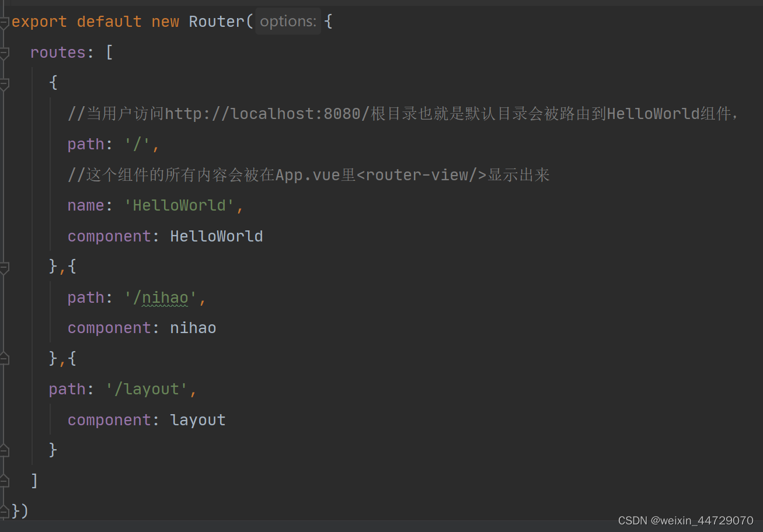The height and width of the screenshot is (532, 763).
Task: Click the 'name' property key
Action: pyautogui.click(x=86, y=205)
